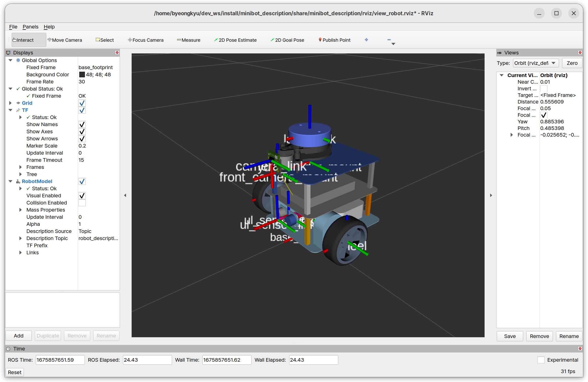Activate the Measure tool
Viewport: 588px width, 382px height.
pyautogui.click(x=189, y=40)
